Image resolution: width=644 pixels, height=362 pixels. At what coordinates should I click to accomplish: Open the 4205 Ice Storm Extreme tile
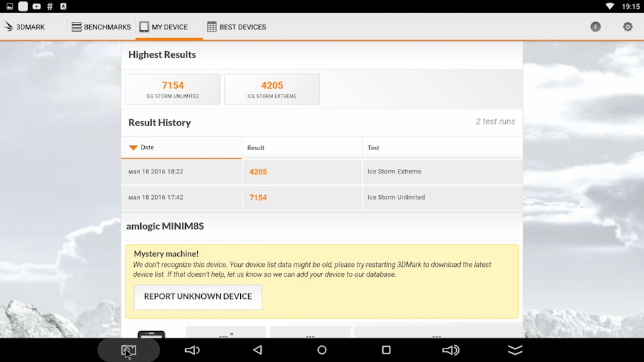[272, 89]
